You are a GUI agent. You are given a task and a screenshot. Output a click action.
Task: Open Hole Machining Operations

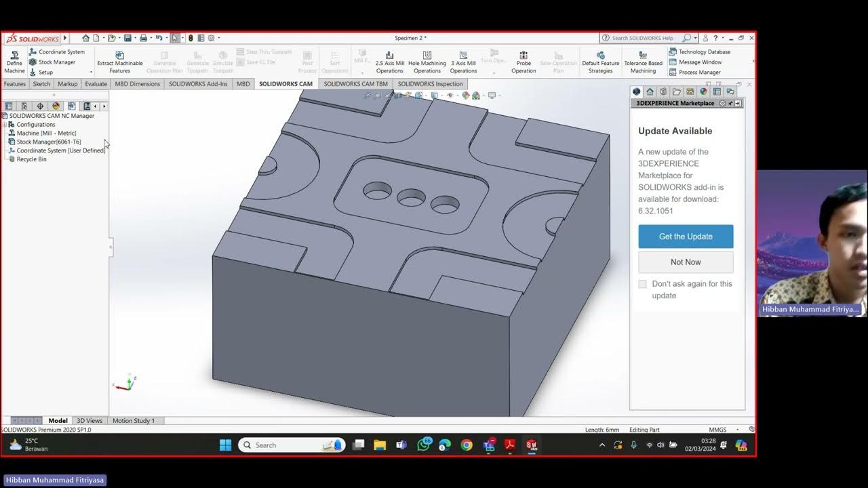tap(427, 62)
